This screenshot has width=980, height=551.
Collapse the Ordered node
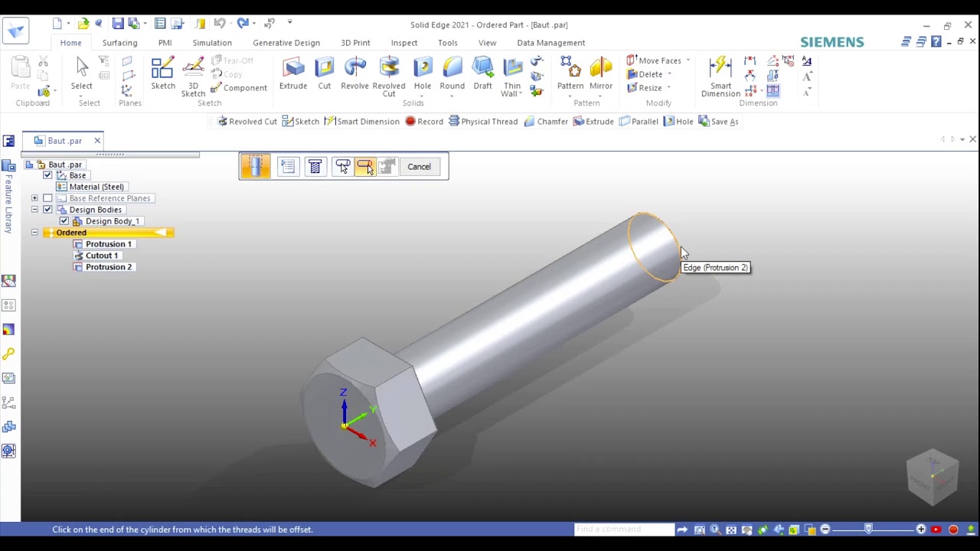pos(34,233)
